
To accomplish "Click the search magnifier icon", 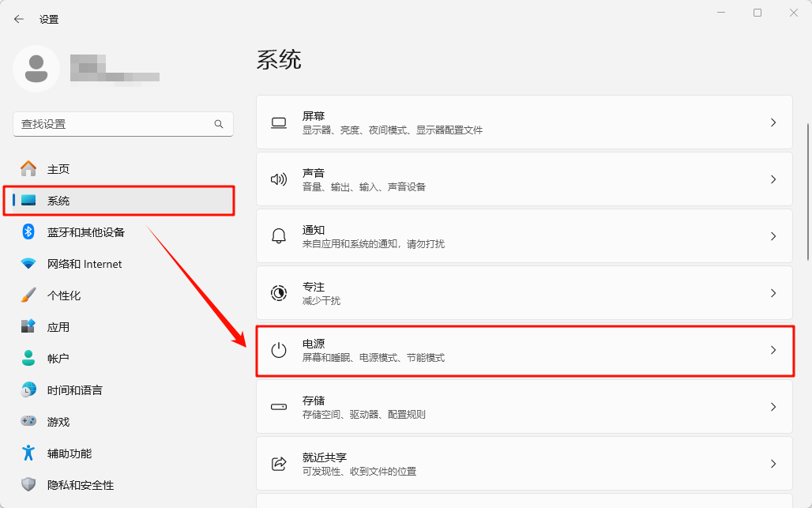I will [x=219, y=124].
